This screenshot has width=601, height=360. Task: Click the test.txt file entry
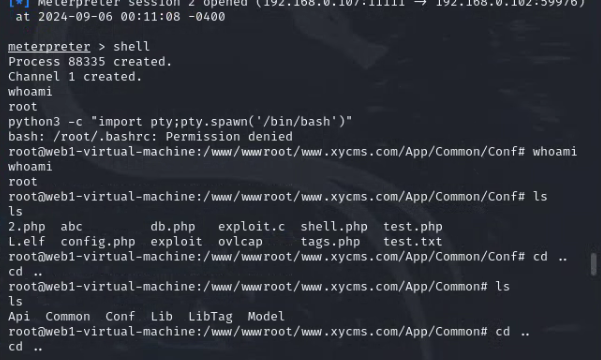[x=412, y=242]
